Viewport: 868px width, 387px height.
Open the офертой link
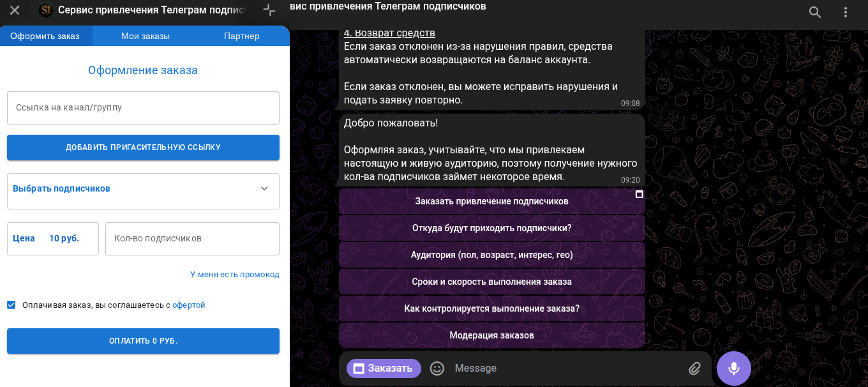(x=190, y=305)
